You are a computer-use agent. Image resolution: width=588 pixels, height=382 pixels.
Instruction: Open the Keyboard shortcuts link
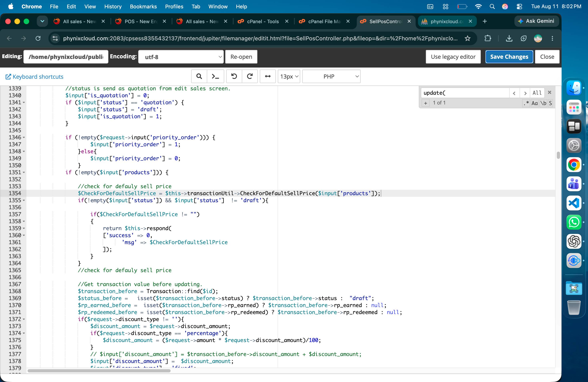coord(35,77)
